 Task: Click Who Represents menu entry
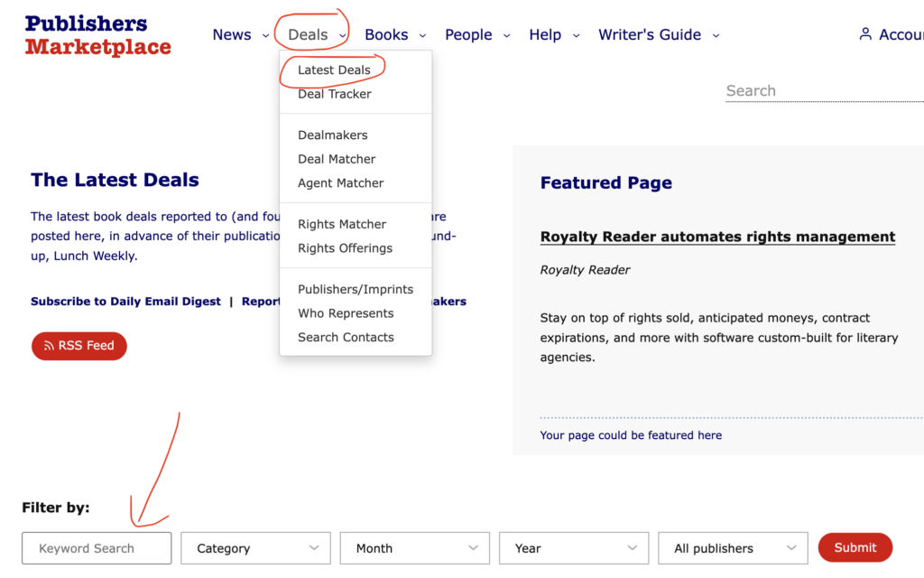(346, 312)
